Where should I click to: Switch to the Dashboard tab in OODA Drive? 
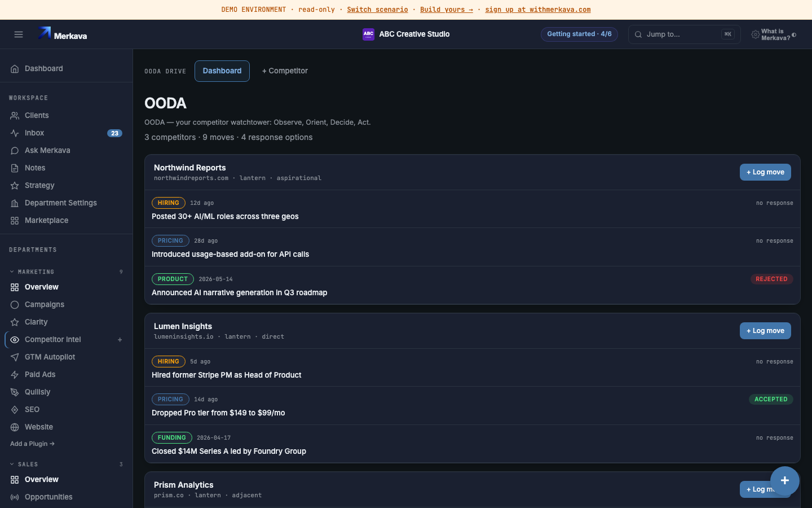point(222,71)
